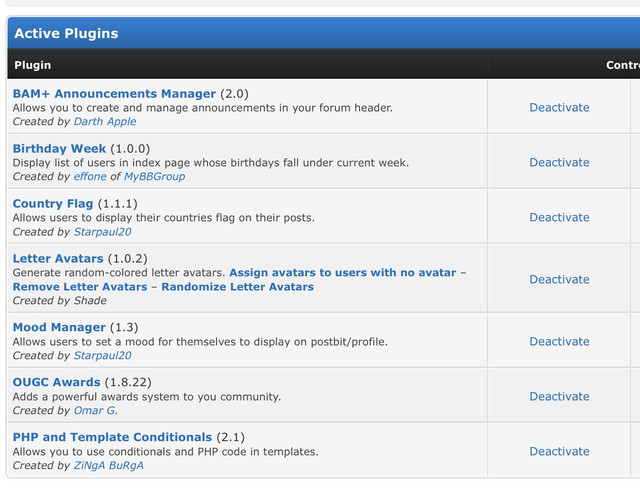
Task: Deactivate PHP and Template Conditionals plugin
Action: [x=559, y=451]
